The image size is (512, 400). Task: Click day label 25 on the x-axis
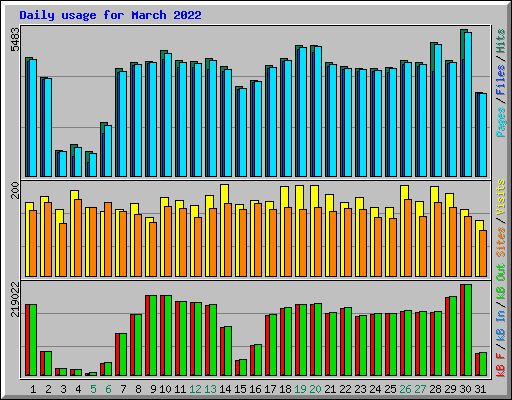tap(390, 389)
